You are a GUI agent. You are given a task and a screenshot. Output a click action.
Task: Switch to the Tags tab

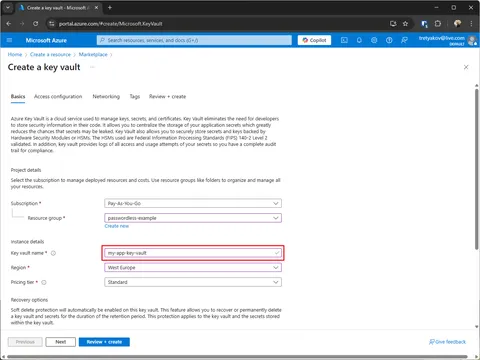135,96
